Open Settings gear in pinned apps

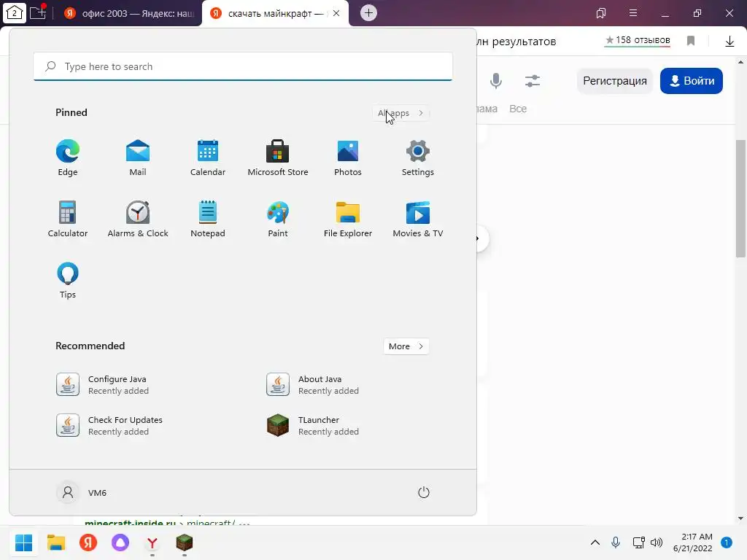(418, 158)
